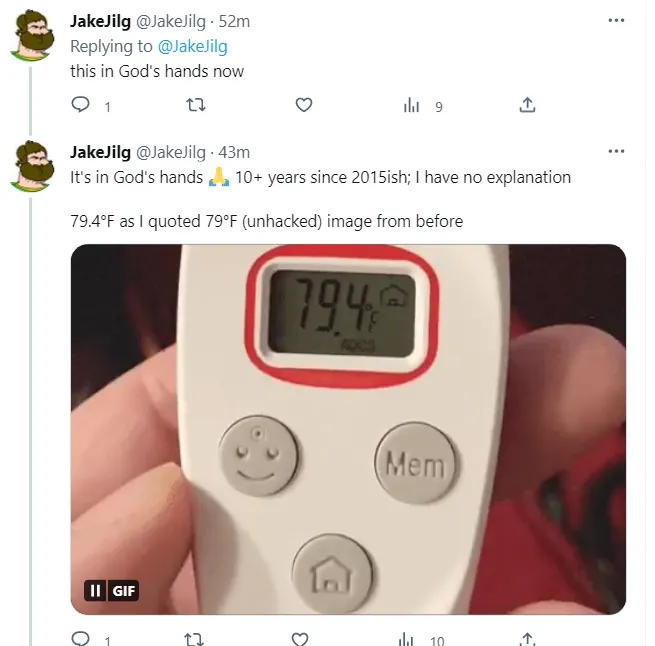This screenshot has width=655, height=646.
Task: Open more options for the 43m tweet
Action: pos(617,152)
